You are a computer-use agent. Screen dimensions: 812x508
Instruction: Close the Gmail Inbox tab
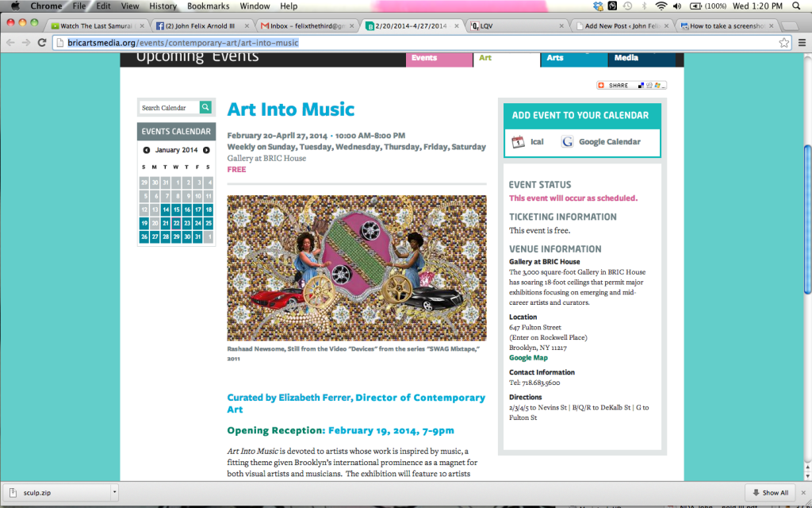click(352, 26)
